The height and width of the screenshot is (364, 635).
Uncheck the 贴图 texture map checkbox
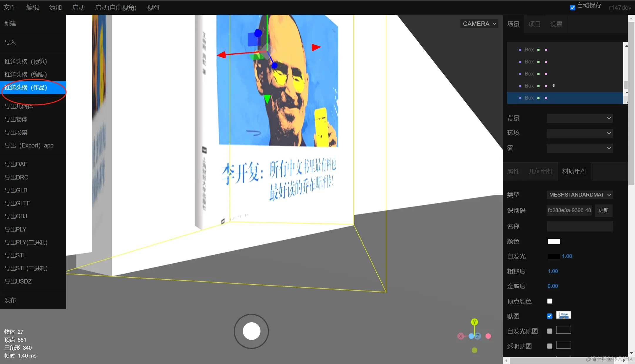[549, 316]
